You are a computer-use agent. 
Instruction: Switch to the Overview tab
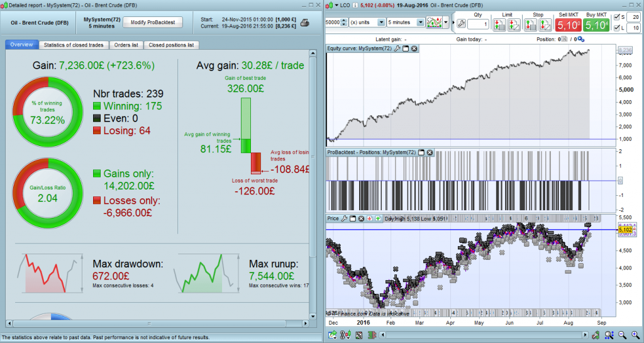coord(22,45)
